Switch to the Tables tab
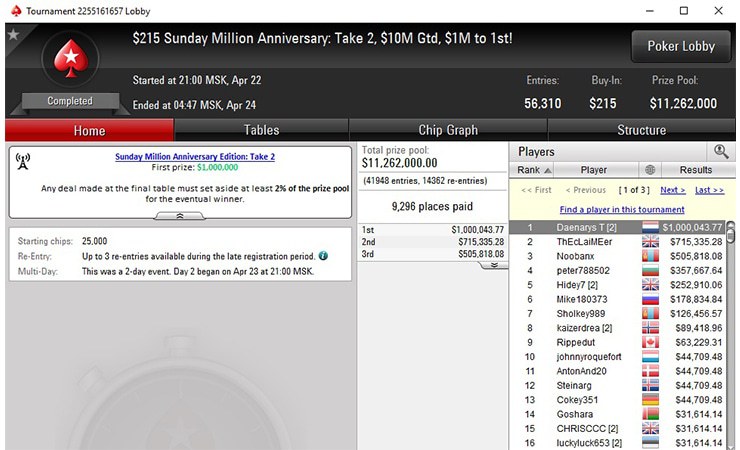The width and height of the screenshot is (740, 450). point(261,130)
